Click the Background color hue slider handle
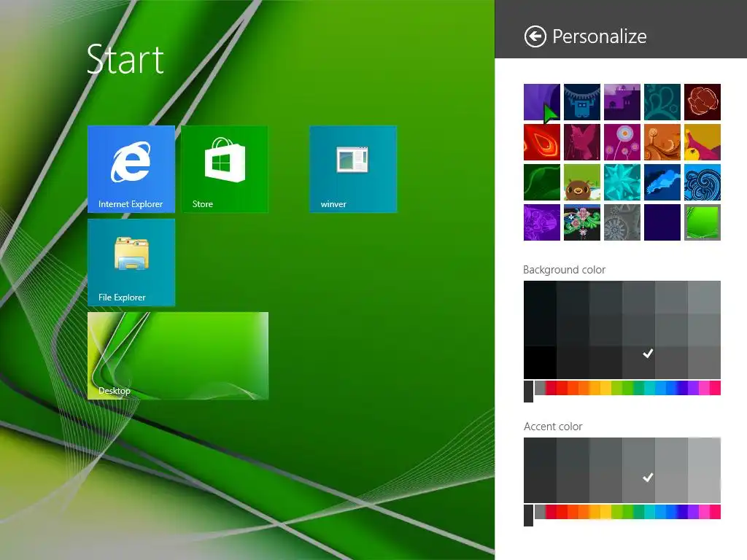The height and width of the screenshot is (560, 747). click(x=528, y=391)
